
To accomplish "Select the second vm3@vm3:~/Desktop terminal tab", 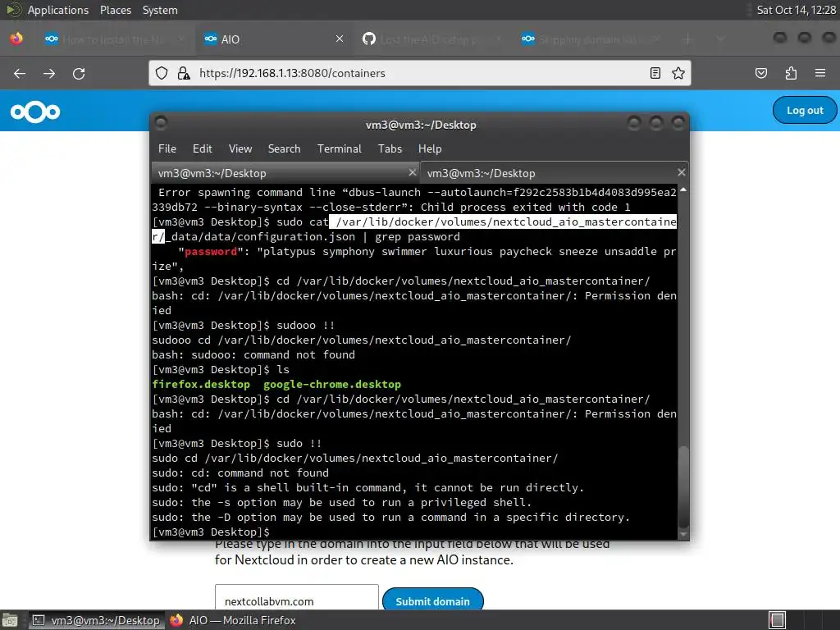I will pyautogui.click(x=555, y=173).
